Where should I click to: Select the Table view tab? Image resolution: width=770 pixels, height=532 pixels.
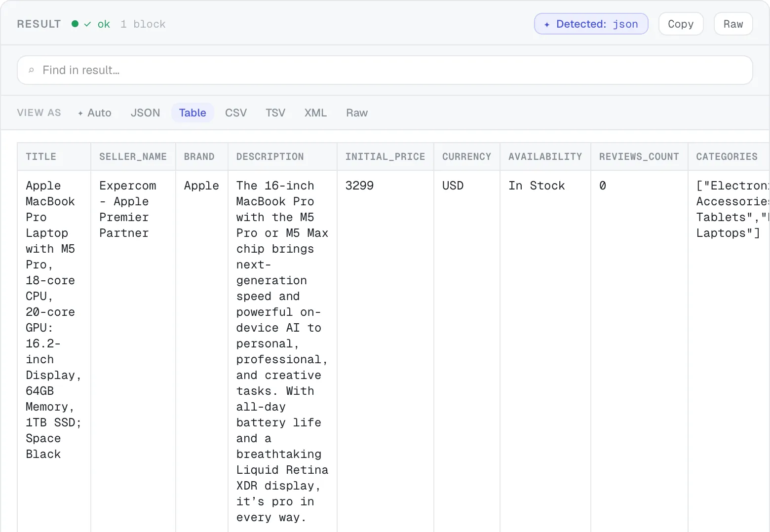tap(192, 113)
